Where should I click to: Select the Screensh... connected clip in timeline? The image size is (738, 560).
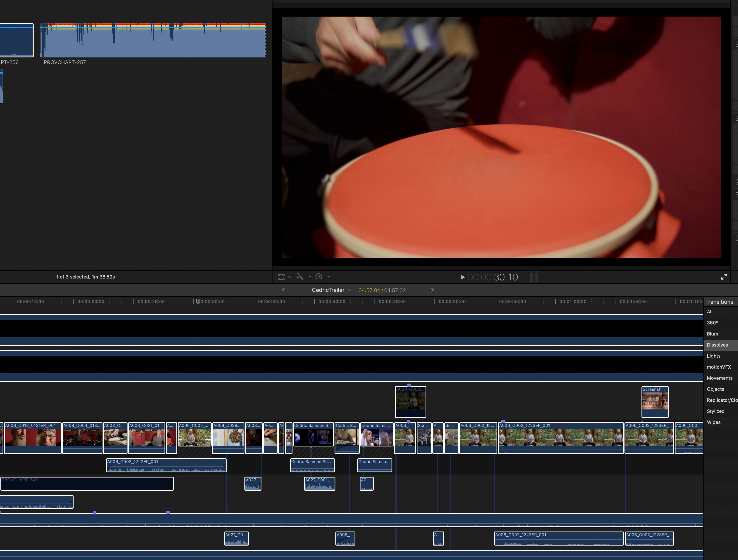pos(655,402)
